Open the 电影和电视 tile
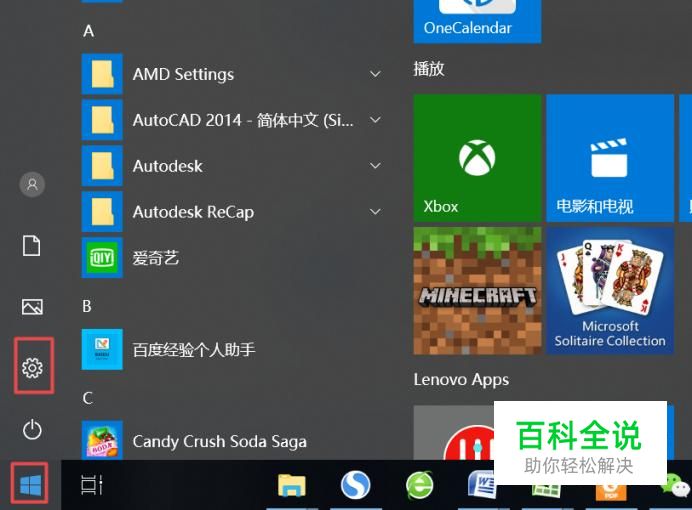 click(x=610, y=158)
